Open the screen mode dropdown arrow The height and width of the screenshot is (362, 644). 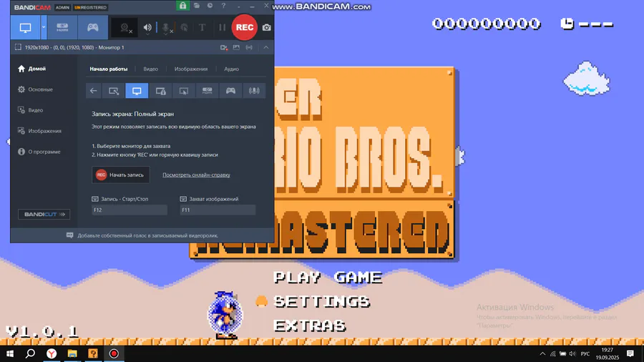pos(44,27)
